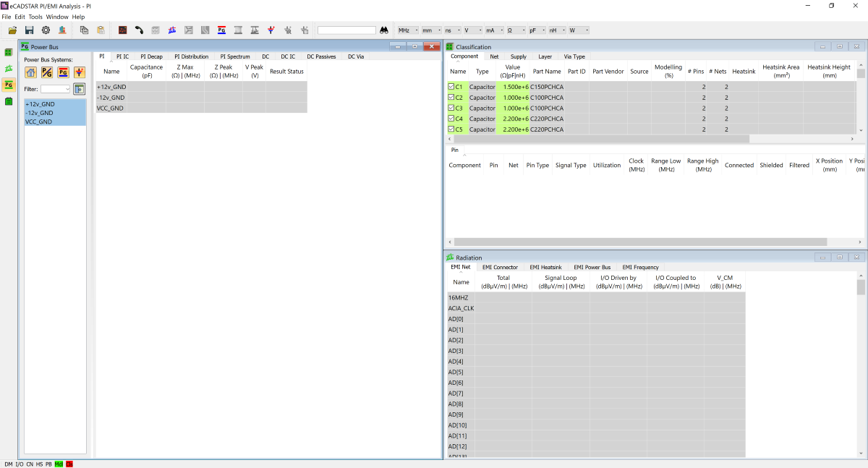The width and height of the screenshot is (868, 468).
Task: Click the Paste clipboard icon in the toolbar
Action: (101, 30)
